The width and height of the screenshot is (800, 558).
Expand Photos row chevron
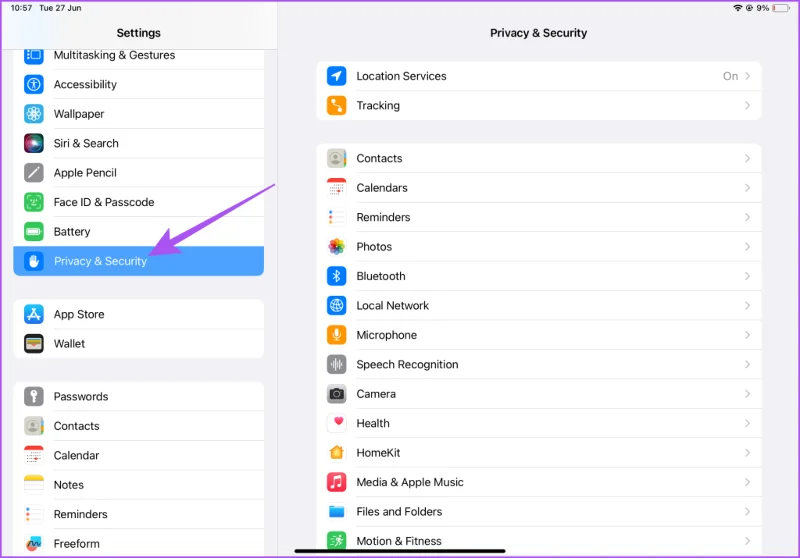pyautogui.click(x=747, y=247)
